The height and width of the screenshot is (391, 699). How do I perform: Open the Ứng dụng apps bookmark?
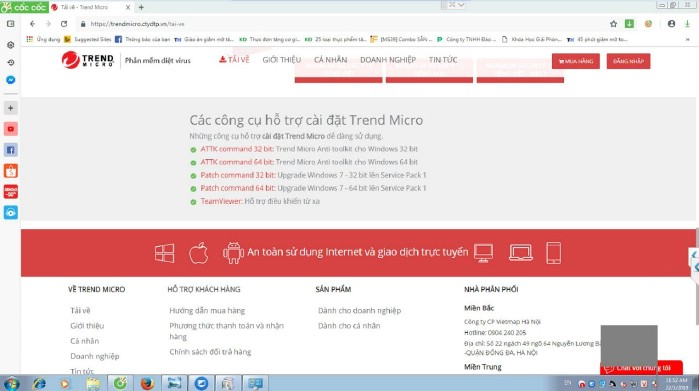[x=43, y=39]
